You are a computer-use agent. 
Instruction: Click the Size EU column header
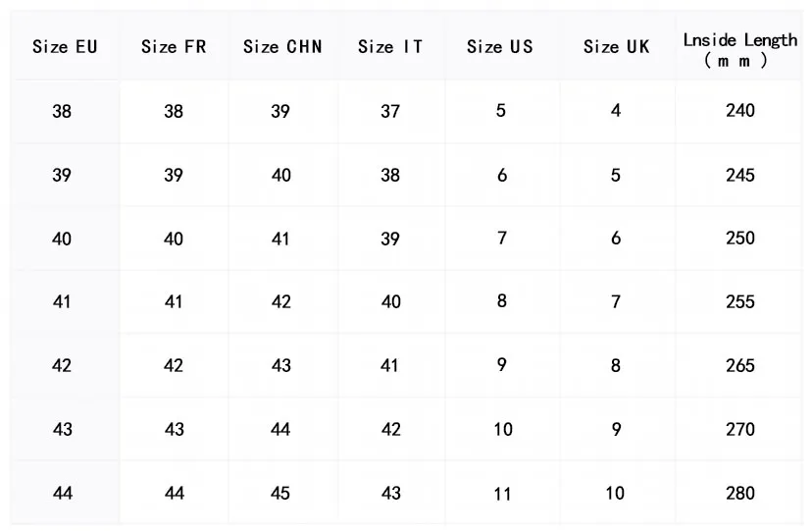pyautogui.click(x=65, y=47)
